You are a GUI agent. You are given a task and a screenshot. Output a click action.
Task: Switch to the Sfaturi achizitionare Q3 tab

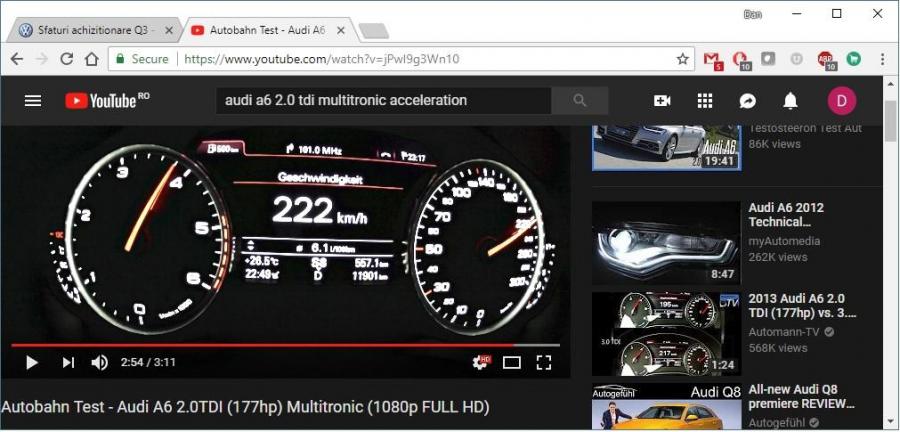88,30
